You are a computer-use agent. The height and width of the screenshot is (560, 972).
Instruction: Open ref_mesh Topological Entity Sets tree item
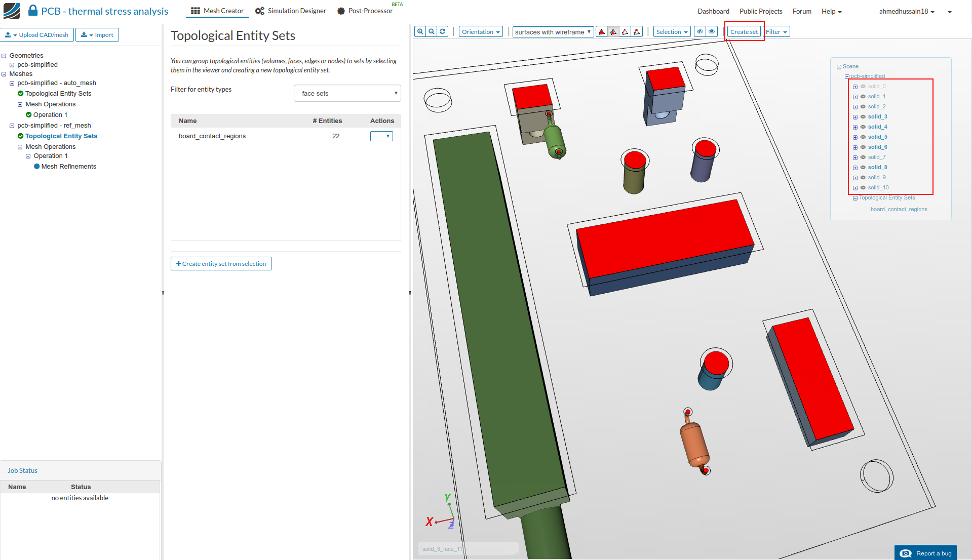61,136
